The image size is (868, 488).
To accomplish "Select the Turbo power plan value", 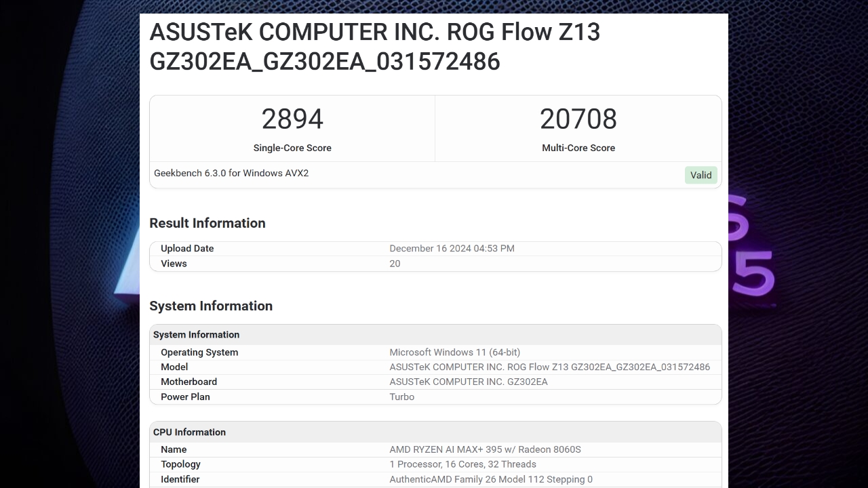I will pos(401,396).
